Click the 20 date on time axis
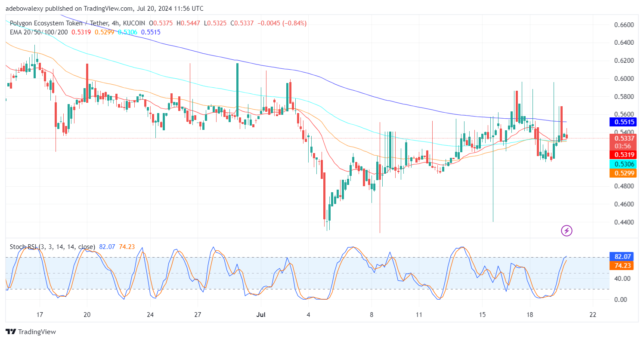This screenshot has height=341, width=644. click(87, 314)
